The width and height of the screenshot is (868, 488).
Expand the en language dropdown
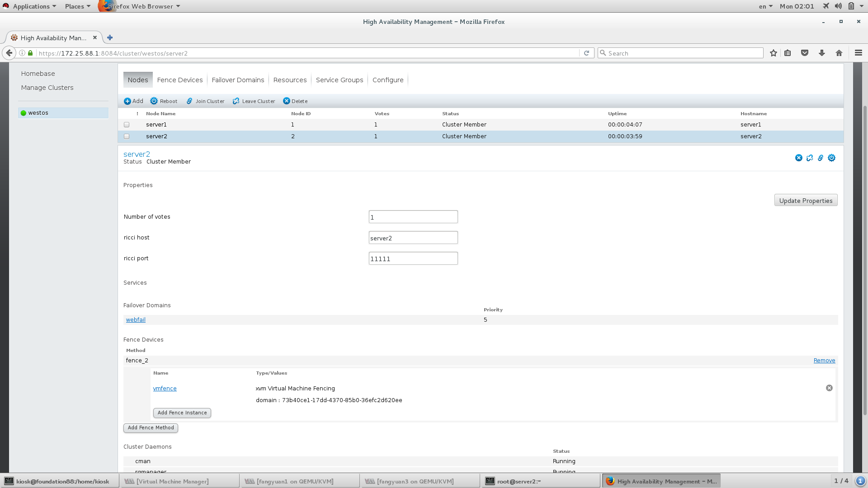[x=765, y=6]
